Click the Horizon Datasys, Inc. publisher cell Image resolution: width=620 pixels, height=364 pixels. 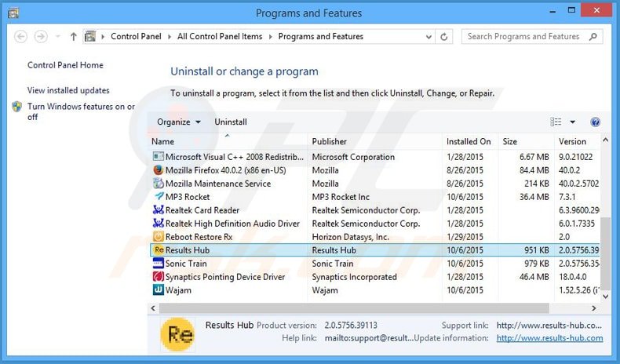[x=350, y=237]
